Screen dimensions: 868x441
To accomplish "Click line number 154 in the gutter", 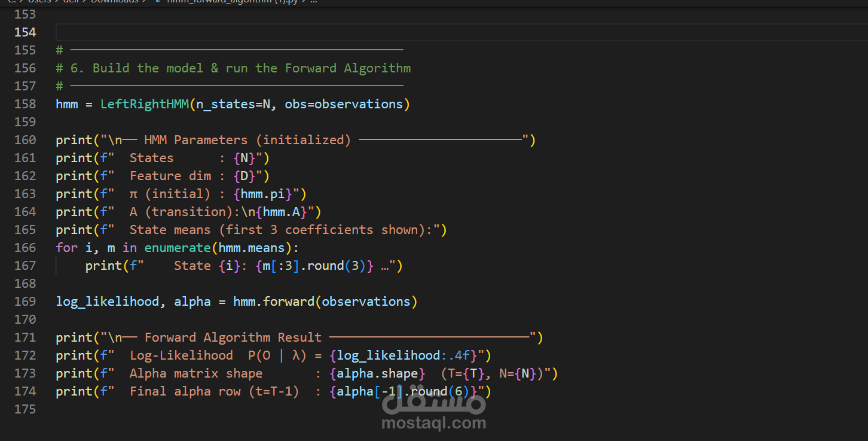I will point(25,32).
